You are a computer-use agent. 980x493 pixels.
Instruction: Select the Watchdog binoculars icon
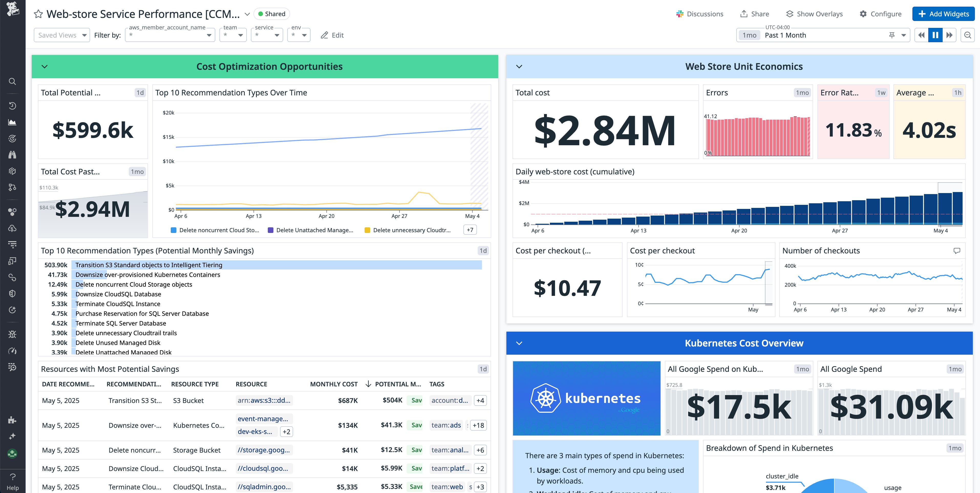[x=13, y=154]
